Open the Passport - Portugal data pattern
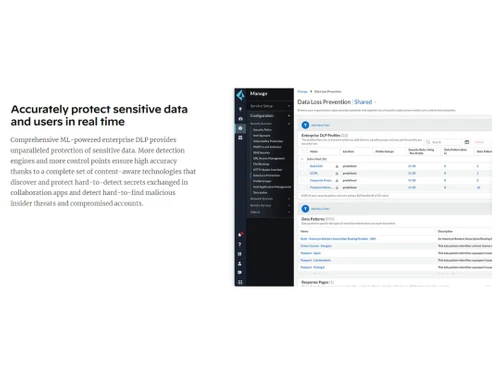Screen dimensions: 500x375 pos(312,267)
